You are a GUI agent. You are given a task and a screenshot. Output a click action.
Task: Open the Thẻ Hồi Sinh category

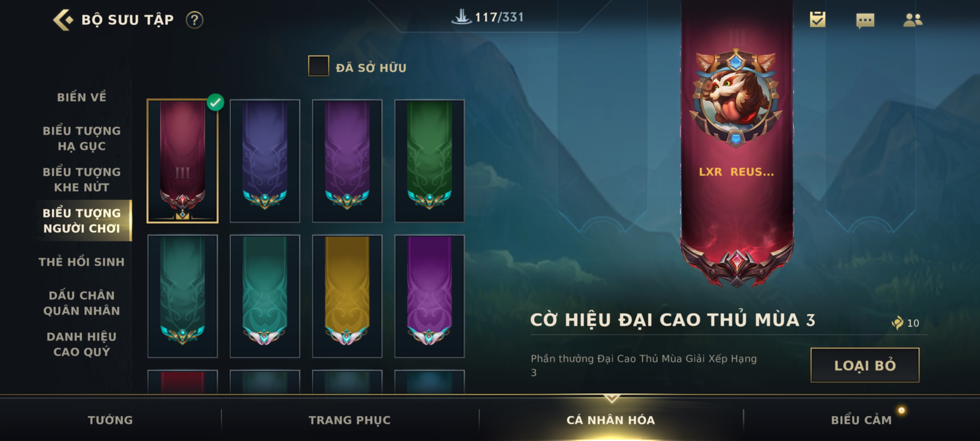click(x=82, y=262)
